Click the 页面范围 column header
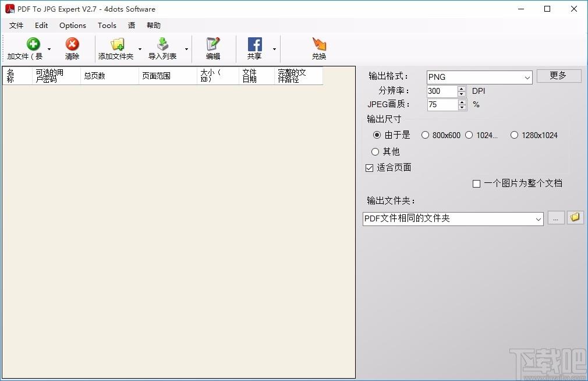 tap(168, 76)
